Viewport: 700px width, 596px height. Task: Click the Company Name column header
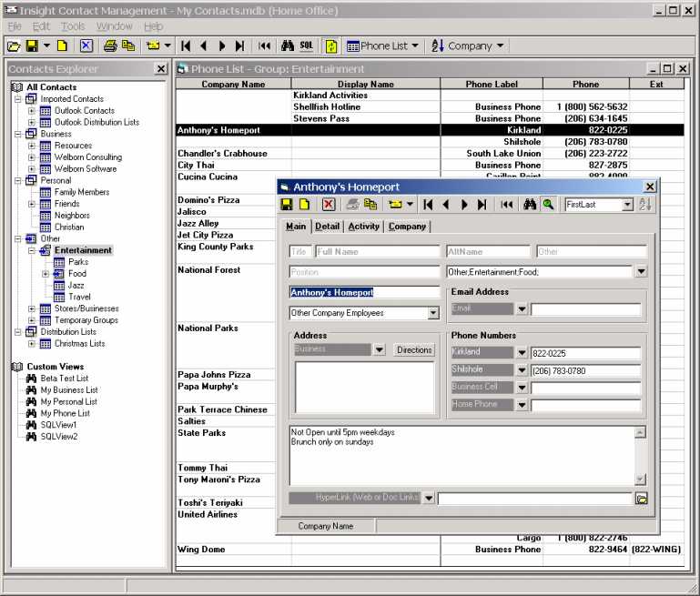tap(233, 84)
